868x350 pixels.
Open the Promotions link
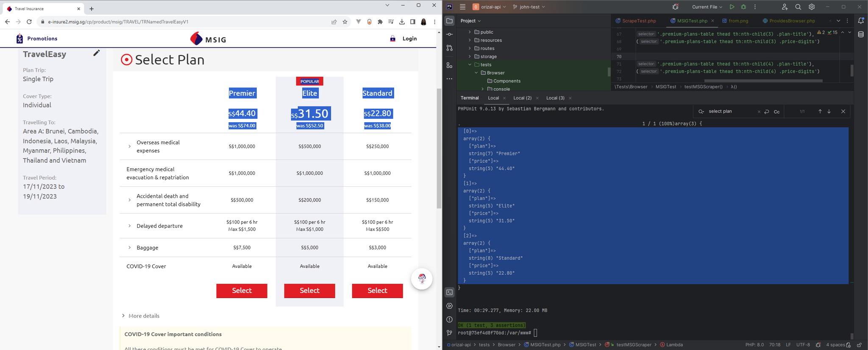(42, 39)
